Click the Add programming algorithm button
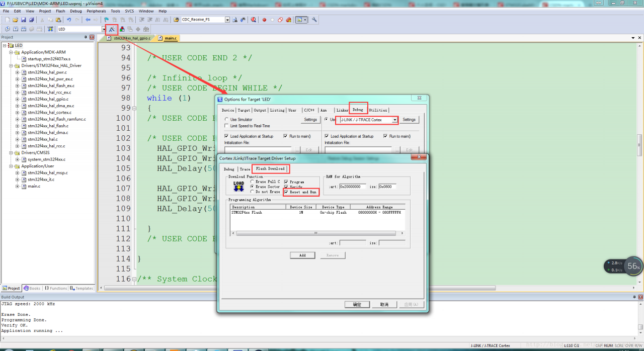 click(x=302, y=255)
